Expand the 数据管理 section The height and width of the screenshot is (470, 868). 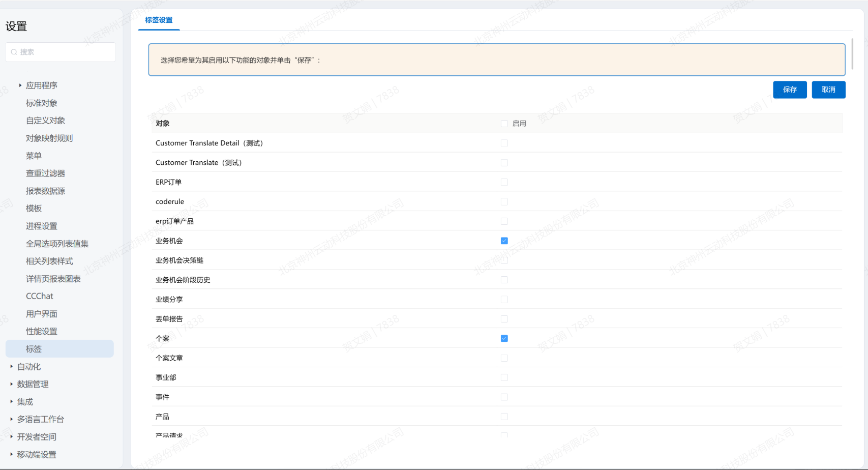pos(12,384)
